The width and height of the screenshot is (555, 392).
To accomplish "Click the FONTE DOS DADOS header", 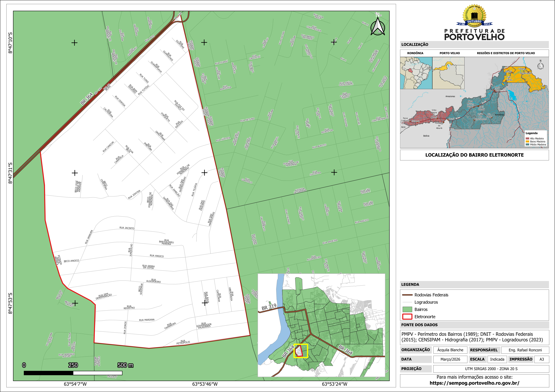I will [x=419, y=325].
